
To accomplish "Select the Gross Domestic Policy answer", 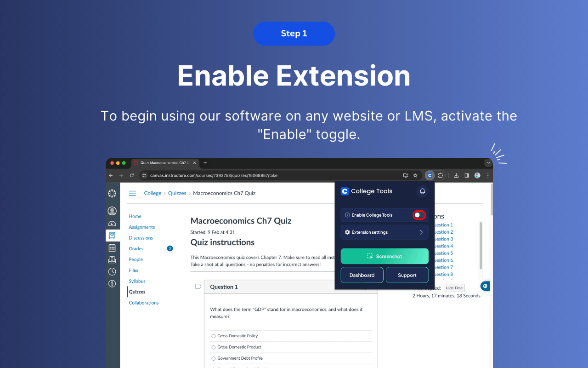I will tap(214, 336).
